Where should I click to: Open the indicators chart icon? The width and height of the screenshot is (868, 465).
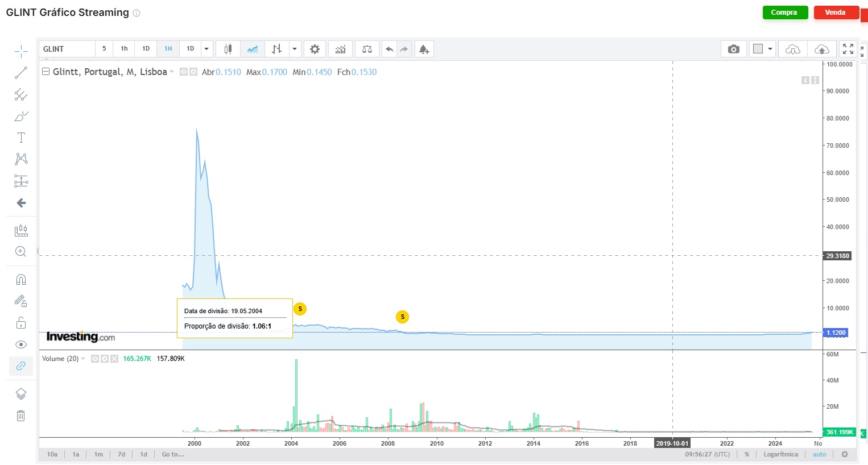pyautogui.click(x=340, y=49)
